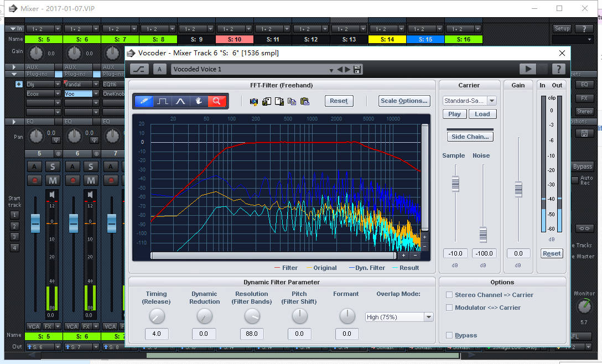The image size is (602, 364).
Task: Open the Overlap Mode High (75%) dropdown
Action: (428, 317)
